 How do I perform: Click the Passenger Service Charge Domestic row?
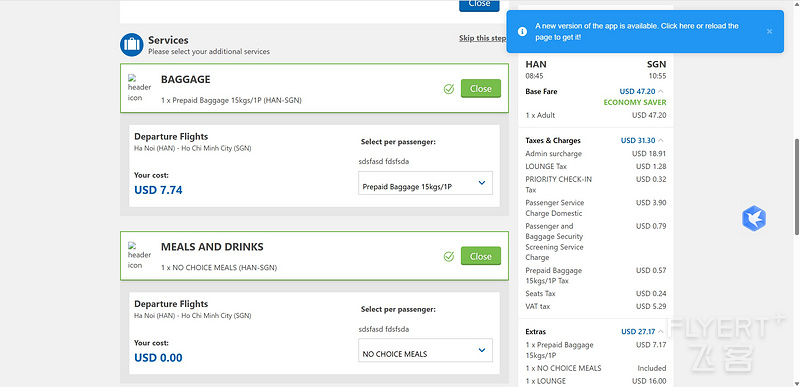click(596, 208)
